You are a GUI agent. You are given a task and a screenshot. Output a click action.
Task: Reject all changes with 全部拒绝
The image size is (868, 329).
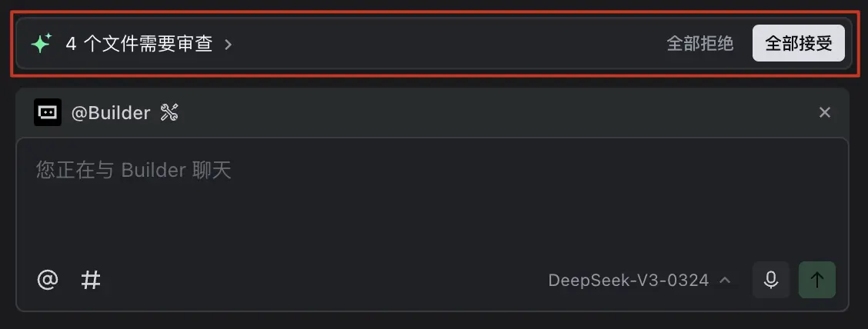(699, 44)
